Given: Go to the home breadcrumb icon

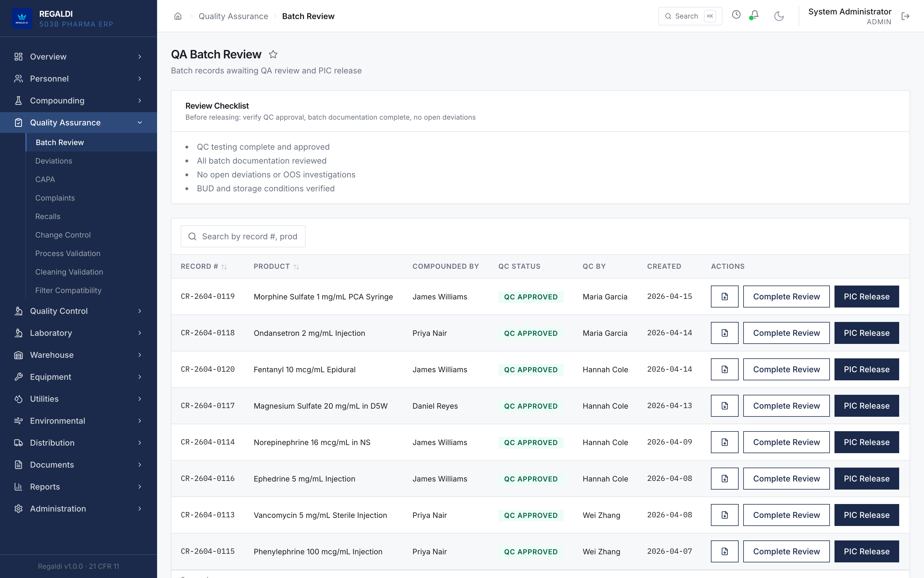Looking at the screenshot, I should [178, 16].
